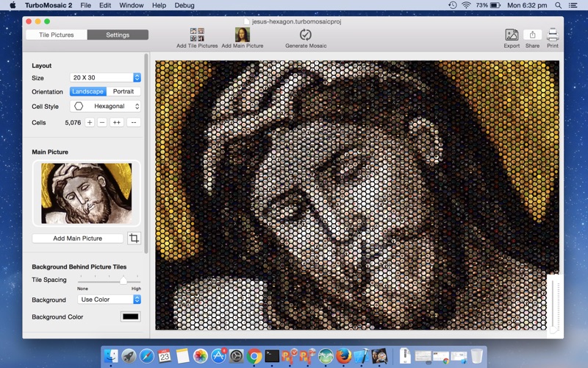
Task: Click the hexagonal mosaic preview image
Action: coord(357,195)
